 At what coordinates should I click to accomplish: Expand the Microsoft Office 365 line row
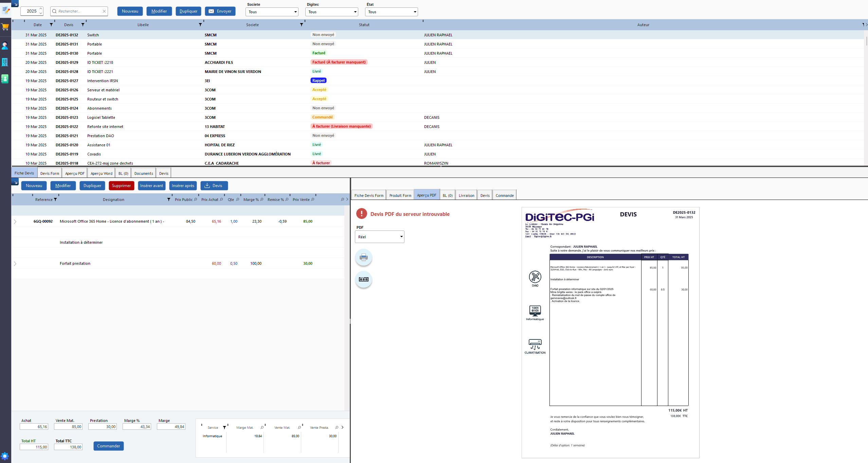click(15, 221)
